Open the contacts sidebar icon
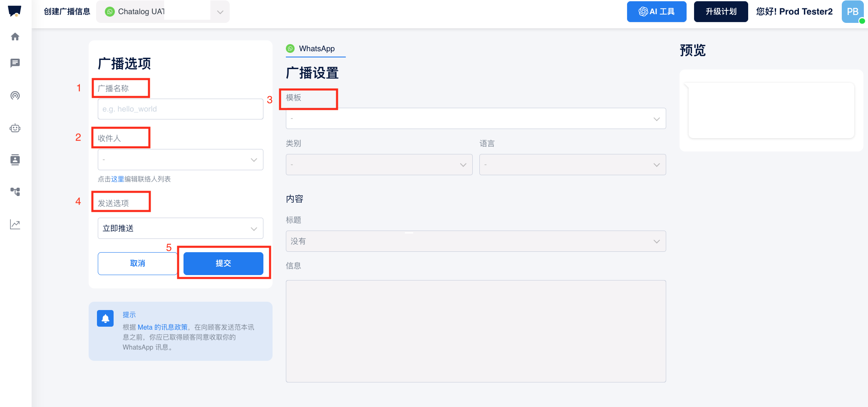Image resolution: width=868 pixels, height=407 pixels. (x=15, y=160)
